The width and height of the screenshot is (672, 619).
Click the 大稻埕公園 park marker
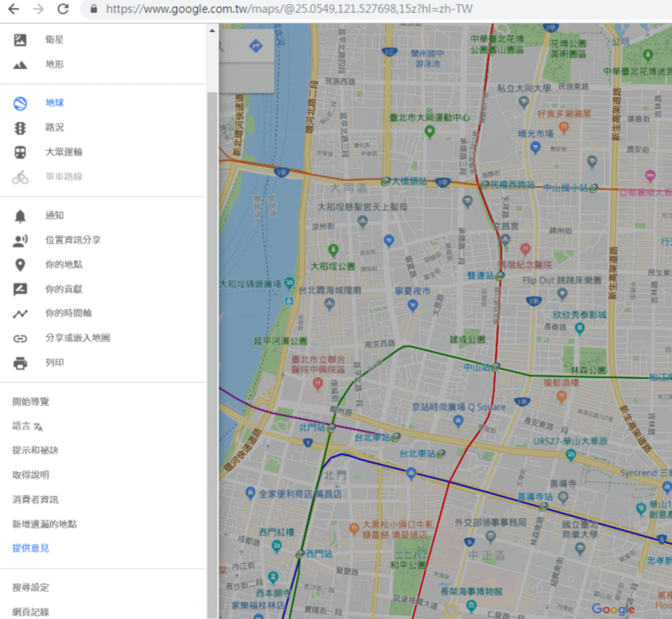333,250
